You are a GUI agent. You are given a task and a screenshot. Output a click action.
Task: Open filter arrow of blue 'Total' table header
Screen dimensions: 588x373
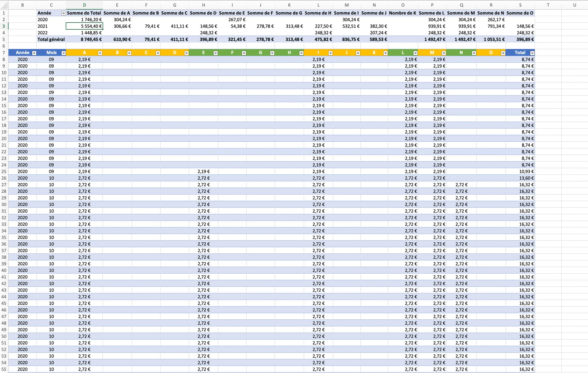point(532,53)
